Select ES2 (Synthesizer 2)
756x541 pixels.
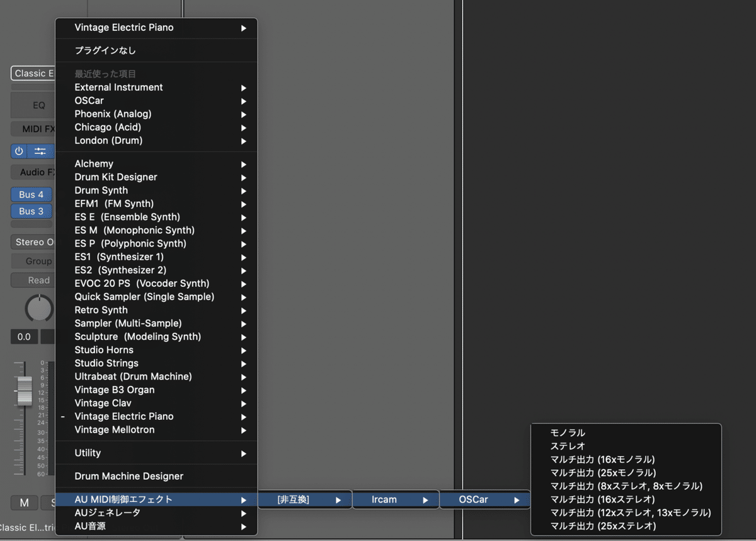tap(156, 270)
